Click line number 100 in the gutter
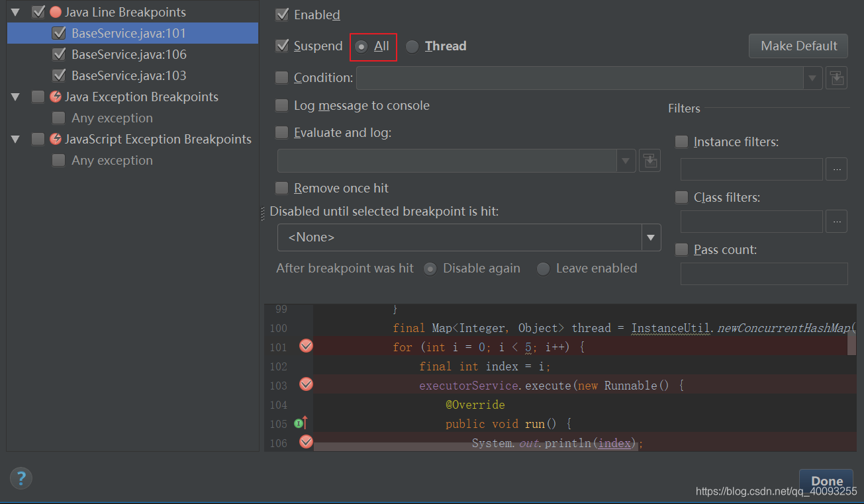This screenshot has width=864, height=504. point(279,328)
